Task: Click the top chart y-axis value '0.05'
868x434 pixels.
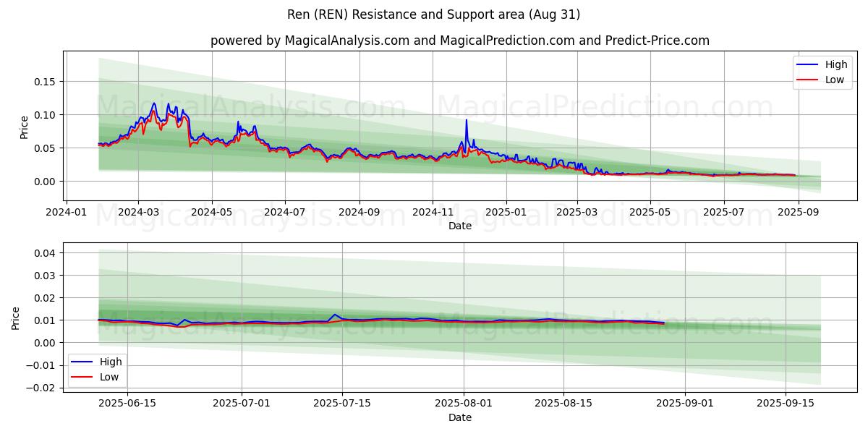Action: tap(46, 148)
